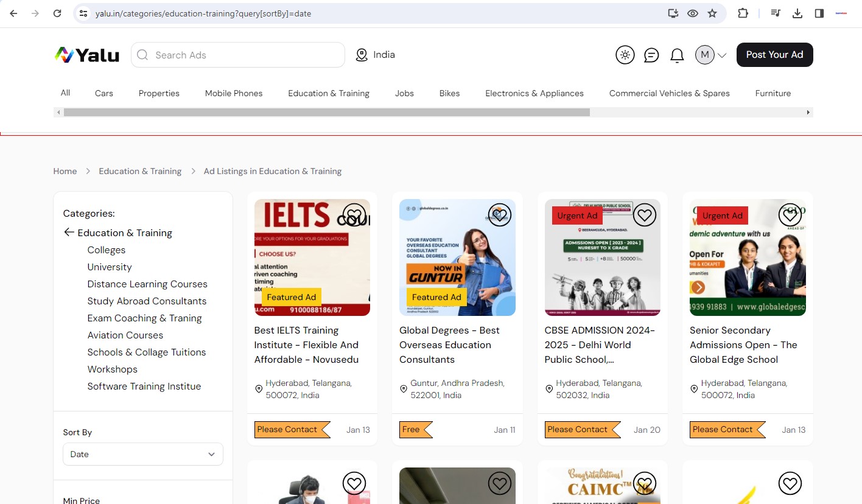Screen dimensions: 862x504
Task: Open Senior Secondary Admissions Open ad title
Action: [x=743, y=345]
